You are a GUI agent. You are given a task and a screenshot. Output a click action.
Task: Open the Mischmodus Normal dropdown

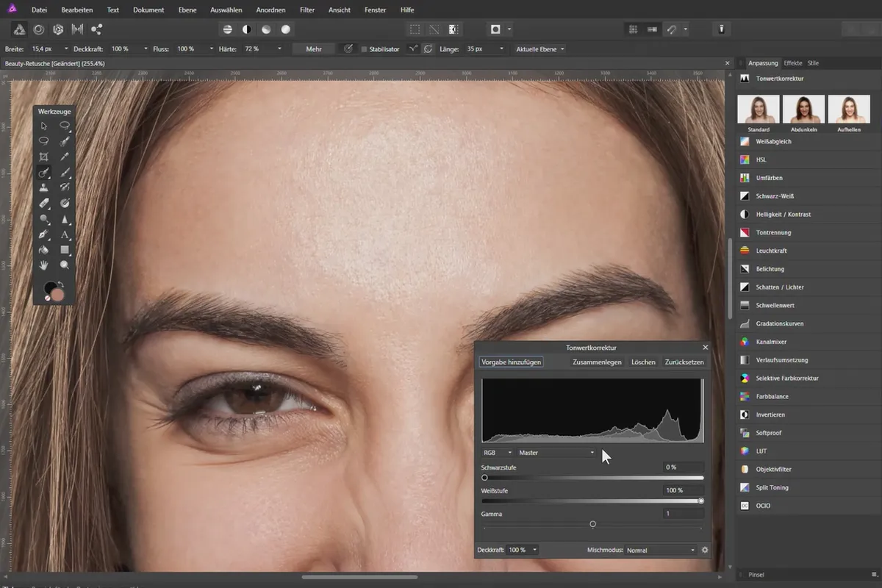pyautogui.click(x=660, y=550)
